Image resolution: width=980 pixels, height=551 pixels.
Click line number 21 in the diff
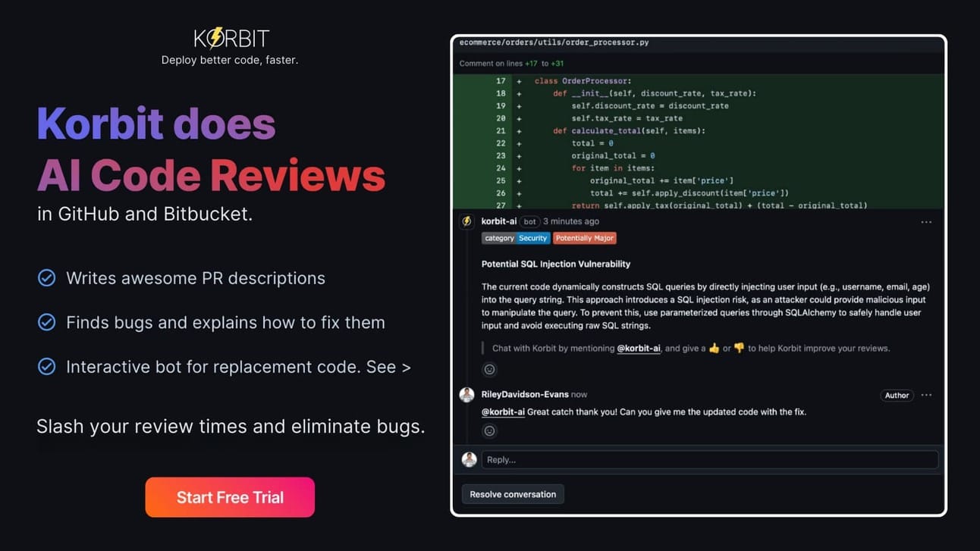[501, 131]
